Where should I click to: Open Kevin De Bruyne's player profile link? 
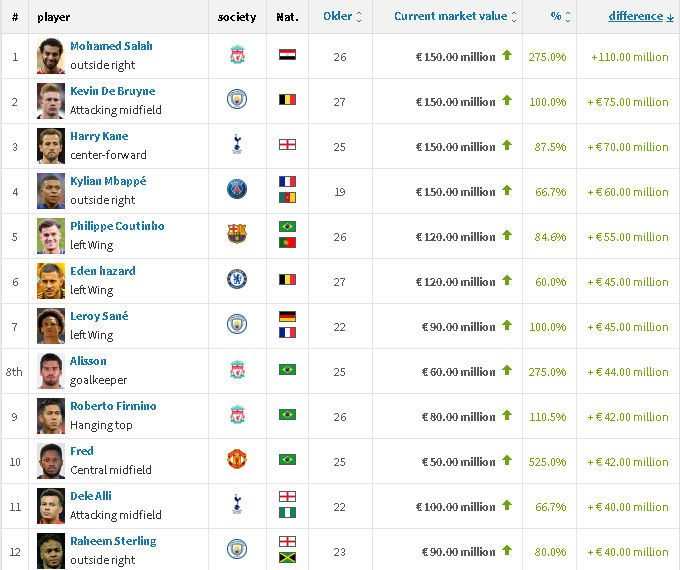click(113, 91)
